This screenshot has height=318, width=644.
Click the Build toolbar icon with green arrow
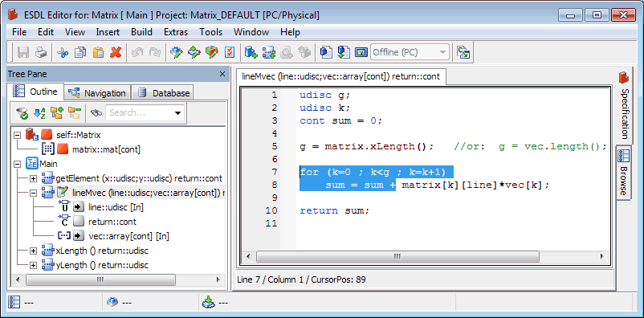click(x=194, y=52)
